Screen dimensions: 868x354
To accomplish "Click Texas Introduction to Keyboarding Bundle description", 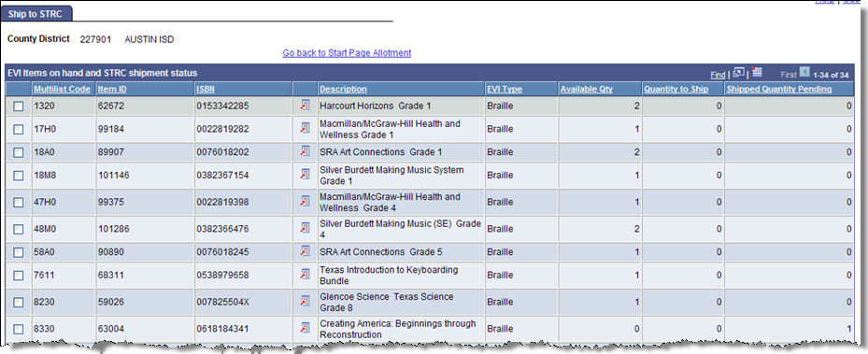I will coord(389,276).
